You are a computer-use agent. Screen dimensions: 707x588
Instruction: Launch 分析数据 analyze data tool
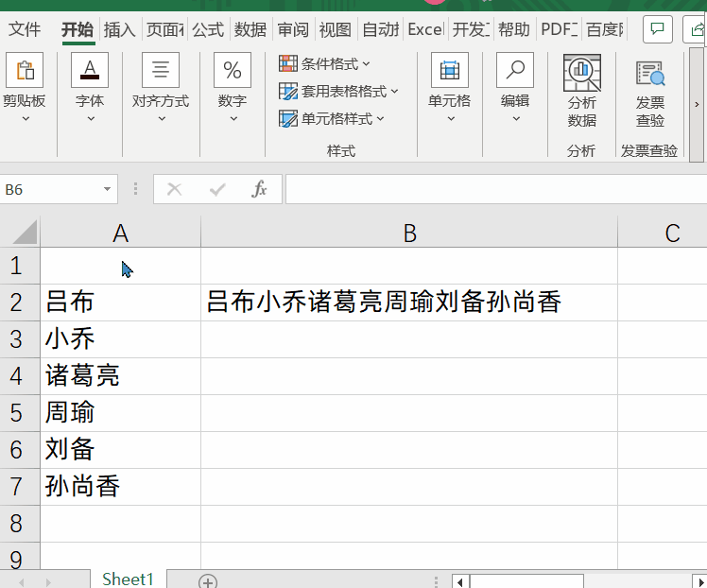click(x=582, y=92)
